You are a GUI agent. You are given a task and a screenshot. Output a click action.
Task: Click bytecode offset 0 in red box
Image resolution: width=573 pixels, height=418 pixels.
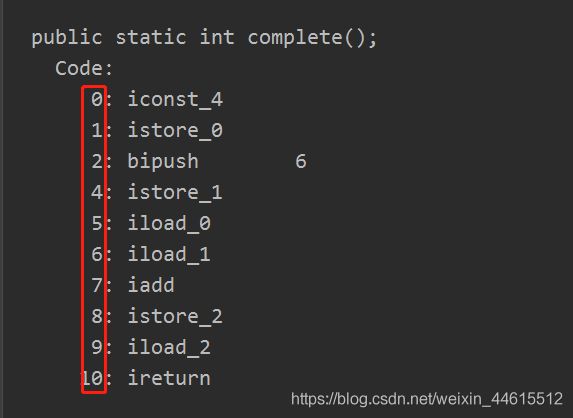(97, 99)
